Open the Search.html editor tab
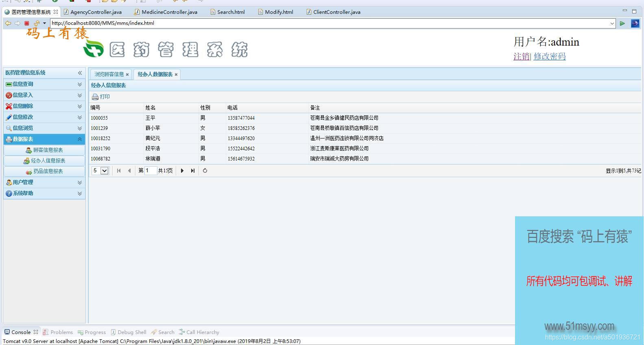 [x=228, y=12]
